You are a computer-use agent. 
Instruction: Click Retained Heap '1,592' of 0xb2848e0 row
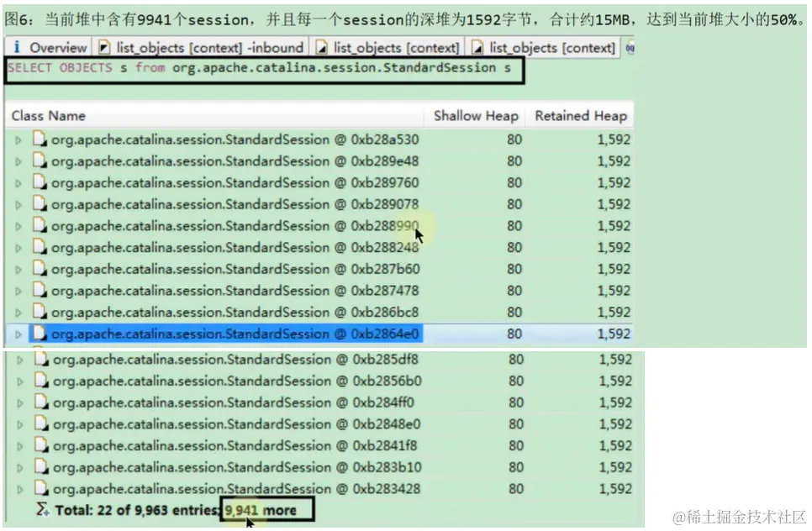(615, 424)
